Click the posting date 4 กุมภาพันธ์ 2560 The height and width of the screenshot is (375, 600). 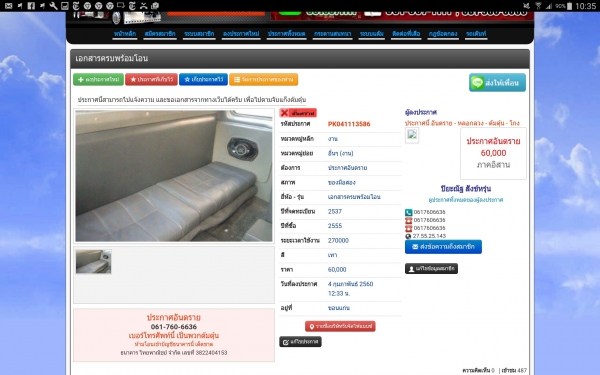(x=351, y=284)
